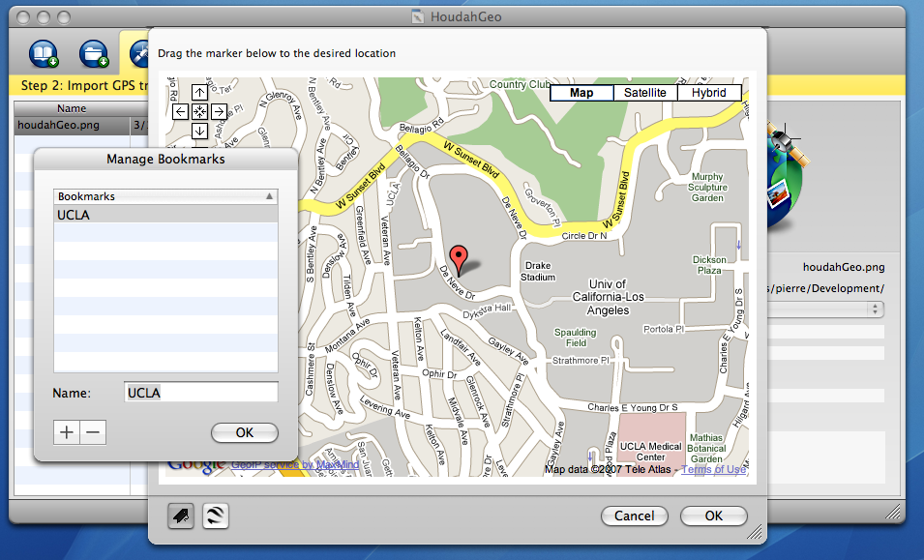
Task: Switch the map to Satellite view
Action: pos(645,93)
